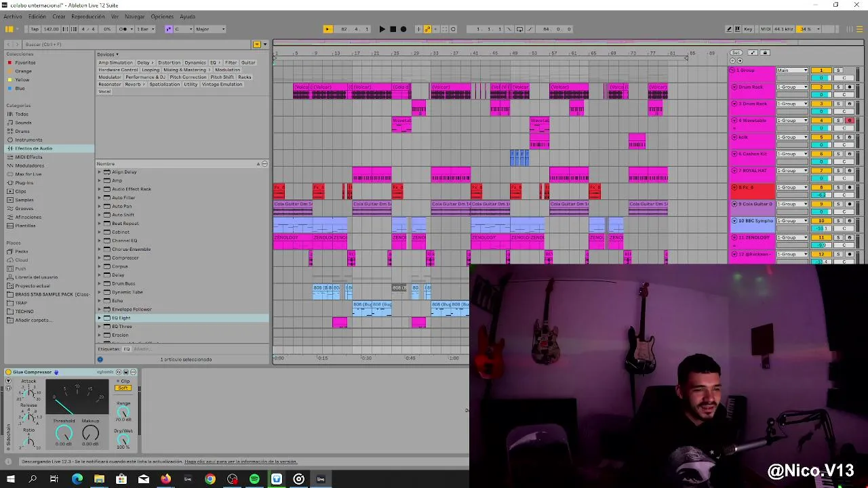Expand the Drum Buss device row
This screenshot has width=868, height=488.
pos(99,283)
